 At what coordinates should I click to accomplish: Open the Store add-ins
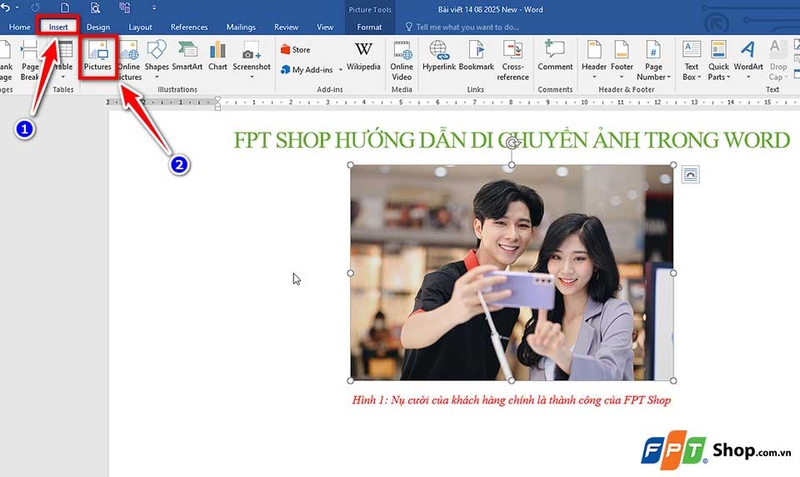click(x=295, y=49)
